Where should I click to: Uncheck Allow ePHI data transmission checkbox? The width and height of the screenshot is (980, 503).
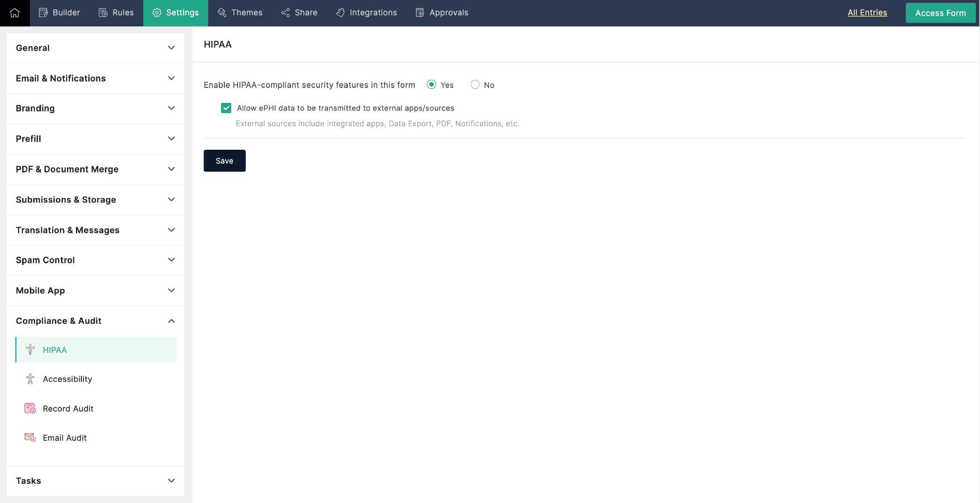226,108
